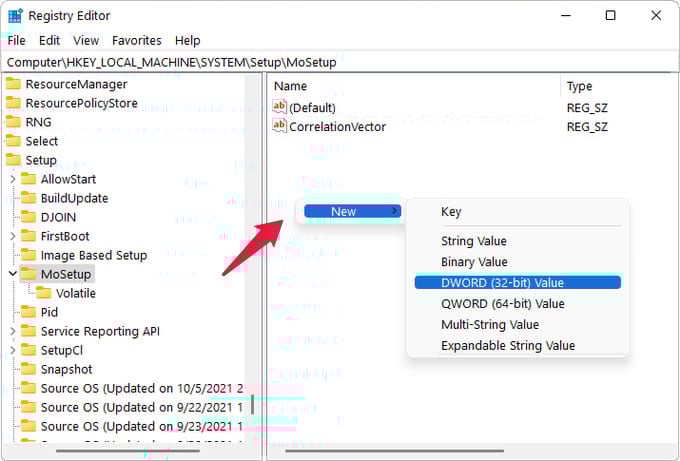Click the Snapshot folder icon
Viewport: 680px width, 461px height.
click(x=29, y=369)
